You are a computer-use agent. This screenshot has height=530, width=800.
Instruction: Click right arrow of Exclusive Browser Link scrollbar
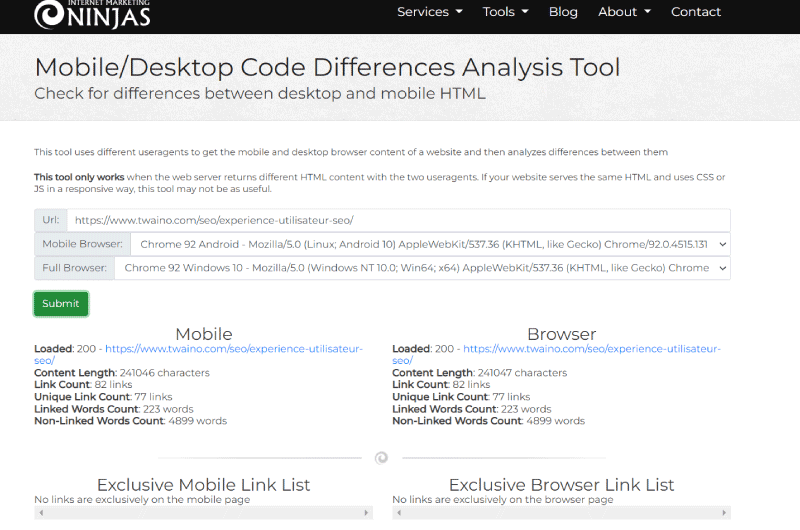coord(724,513)
